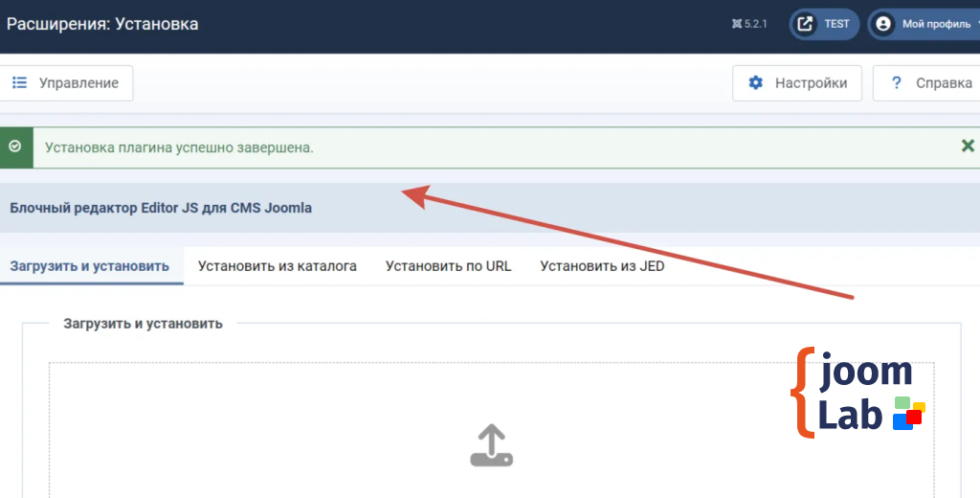Click the external link icon beside TEST
Viewport: 980px width, 498px height.
tap(807, 24)
